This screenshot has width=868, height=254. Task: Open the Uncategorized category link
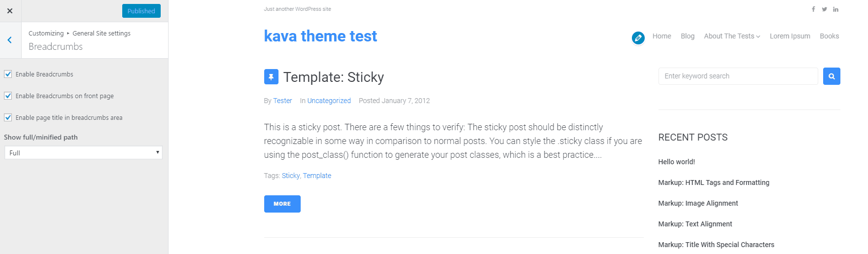(329, 101)
